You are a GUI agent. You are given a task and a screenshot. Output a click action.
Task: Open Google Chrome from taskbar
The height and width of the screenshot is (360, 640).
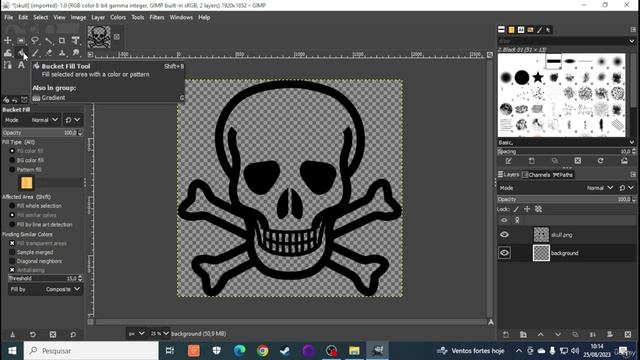(x=262, y=351)
